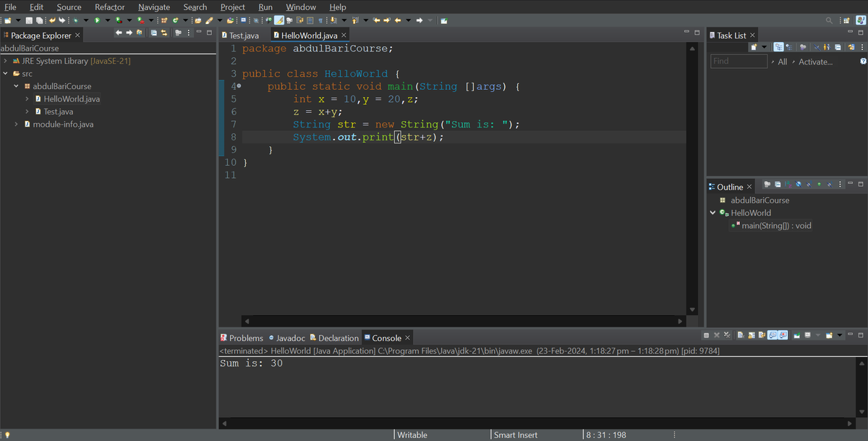Toggle Link with Editor in Package Explorer

[x=163, y=33]
